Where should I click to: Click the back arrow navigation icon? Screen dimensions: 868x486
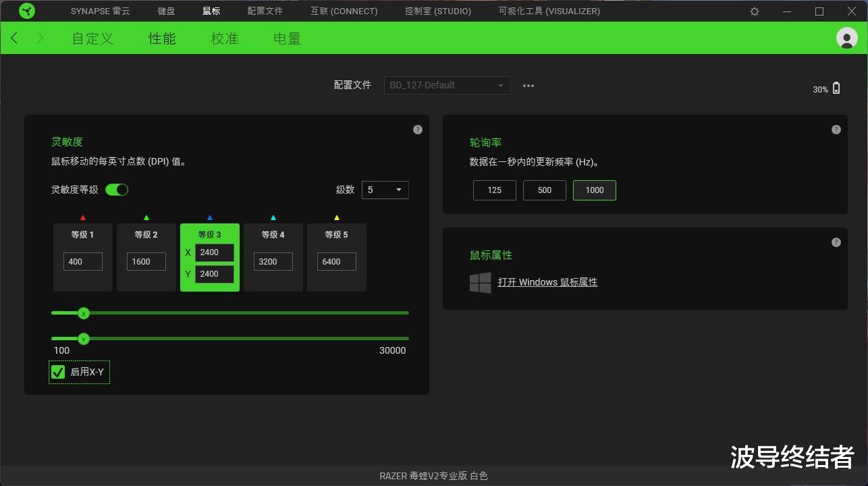tap(14, 38)
